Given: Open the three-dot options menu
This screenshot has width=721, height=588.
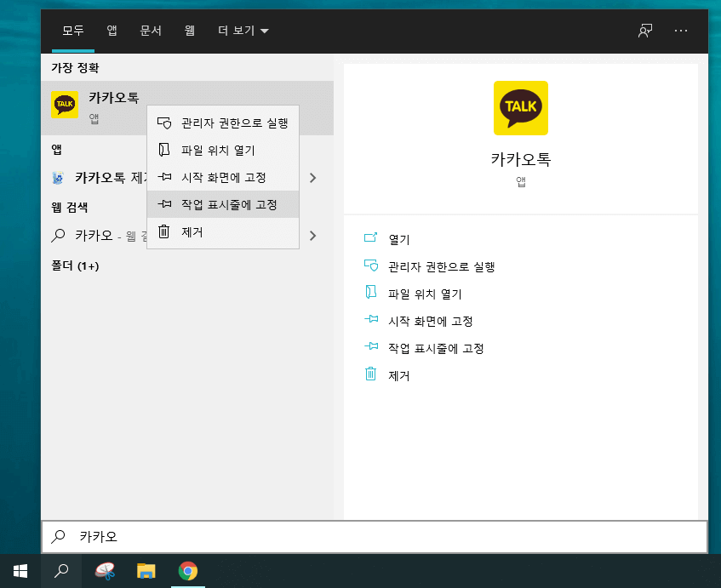Looking at the screenshot, I should 680,31.
